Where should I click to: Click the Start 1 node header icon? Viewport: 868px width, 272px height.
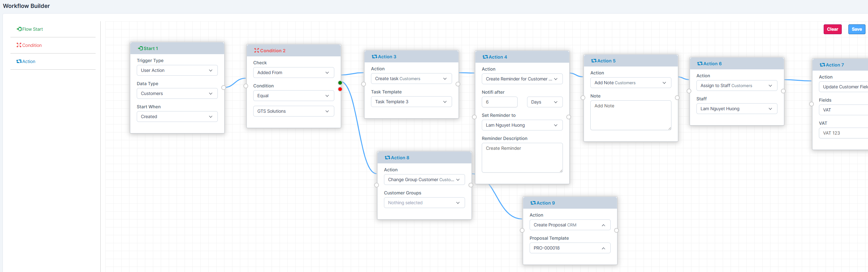140,48
